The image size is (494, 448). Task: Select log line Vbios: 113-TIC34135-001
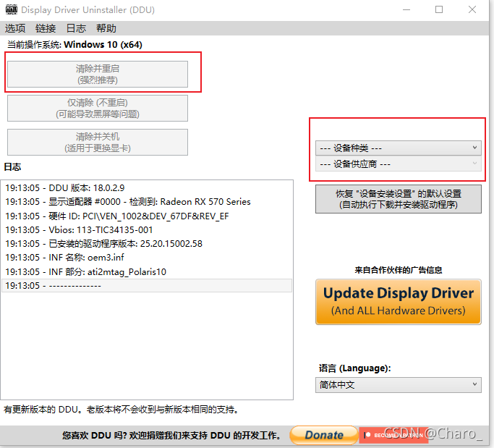147,230
